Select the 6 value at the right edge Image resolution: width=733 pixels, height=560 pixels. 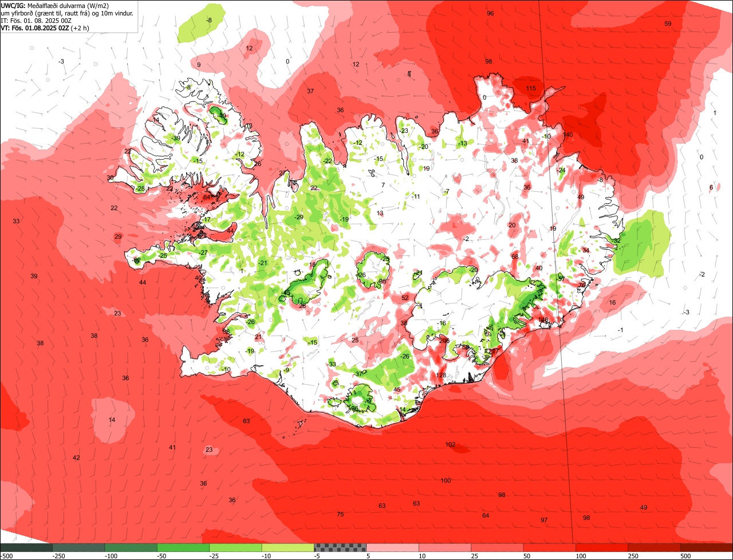pyautogui.click(x=711, y=187)
